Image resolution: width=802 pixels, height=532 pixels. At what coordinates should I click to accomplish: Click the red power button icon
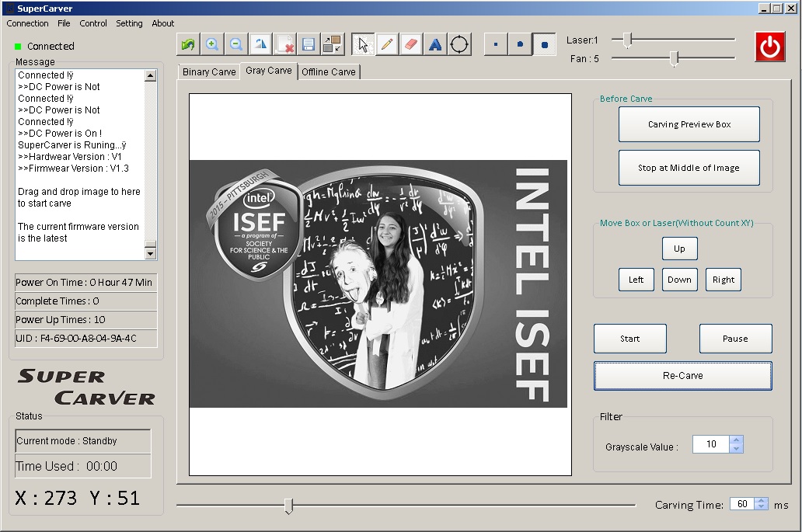[x=770, y=47]
